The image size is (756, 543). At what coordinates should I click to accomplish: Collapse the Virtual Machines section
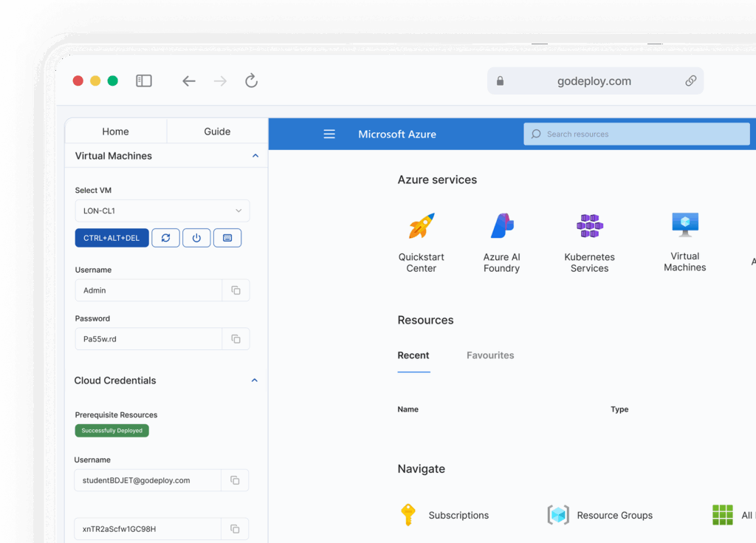255,156
